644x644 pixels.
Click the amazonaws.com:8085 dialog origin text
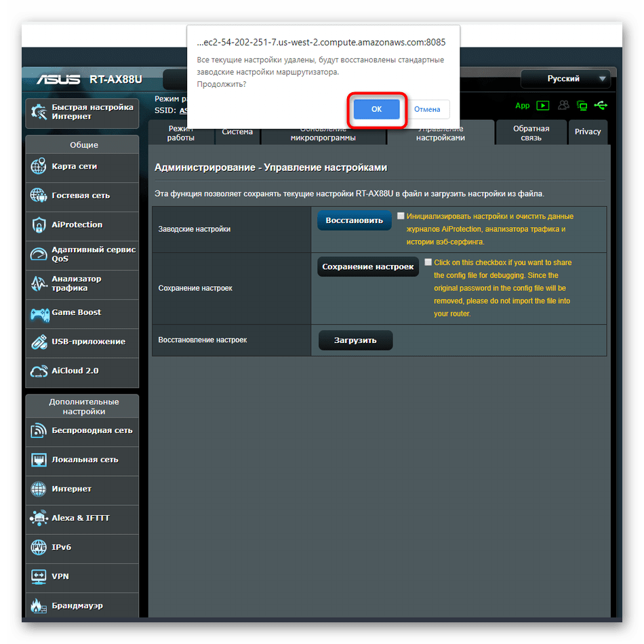coord(321,42)
